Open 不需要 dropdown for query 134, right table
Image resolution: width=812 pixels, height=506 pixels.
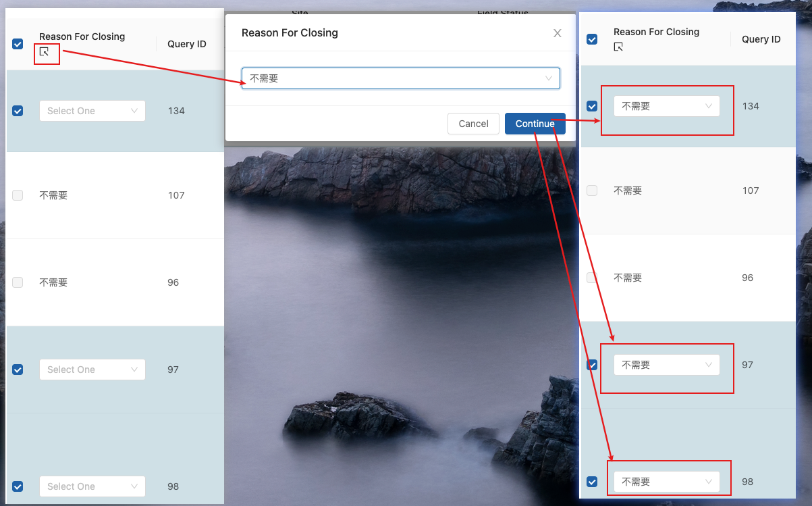point(667,106)
